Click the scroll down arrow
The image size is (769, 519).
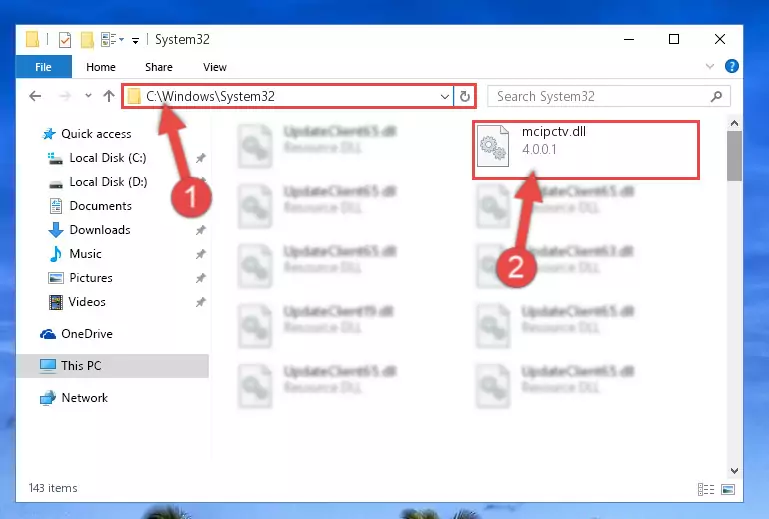coord(734,471)
